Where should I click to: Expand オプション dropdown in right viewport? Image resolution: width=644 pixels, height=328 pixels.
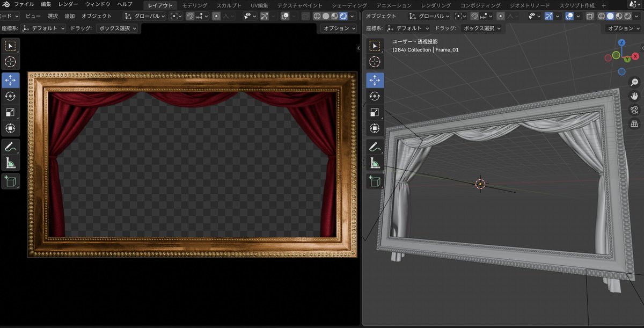coord(624,28)
